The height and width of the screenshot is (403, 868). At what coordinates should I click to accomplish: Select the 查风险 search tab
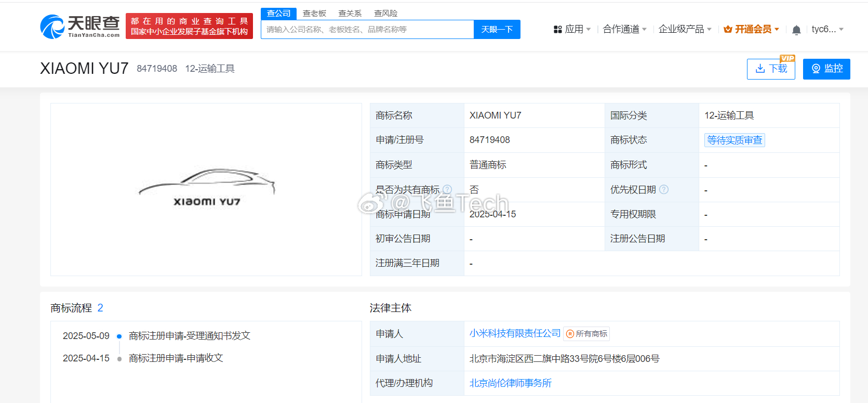point(386,14)
